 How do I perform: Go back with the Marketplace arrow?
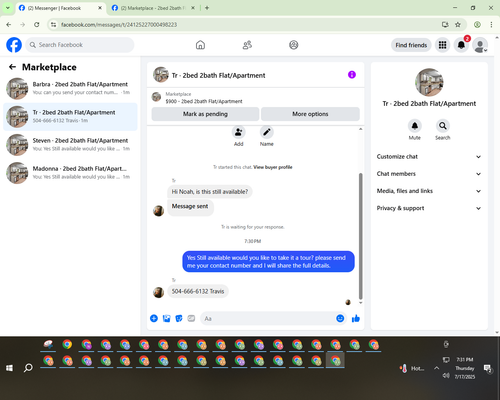[12, 67]
